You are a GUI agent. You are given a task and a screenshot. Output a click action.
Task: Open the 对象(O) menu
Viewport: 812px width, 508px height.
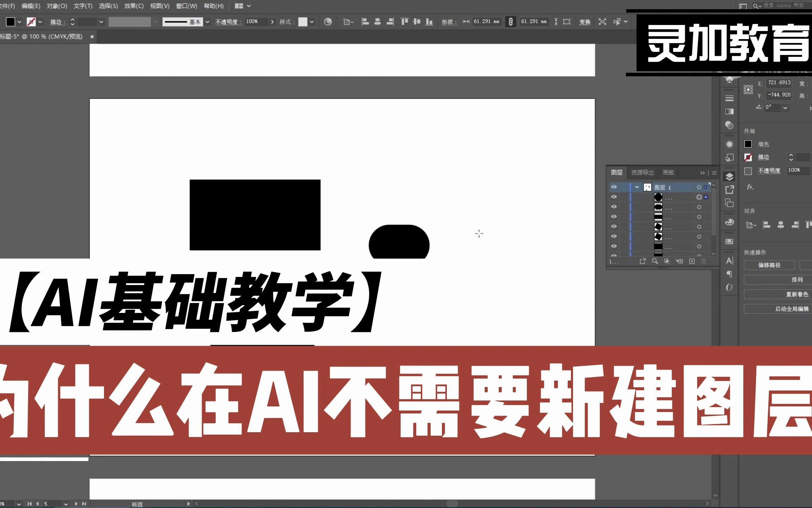point(57,6)
